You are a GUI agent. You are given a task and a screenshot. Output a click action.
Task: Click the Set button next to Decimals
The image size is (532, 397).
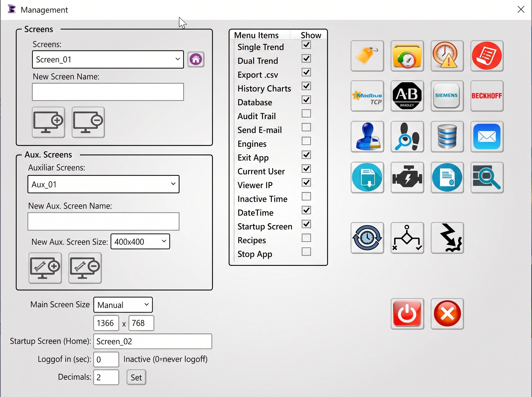coord(136,377)
